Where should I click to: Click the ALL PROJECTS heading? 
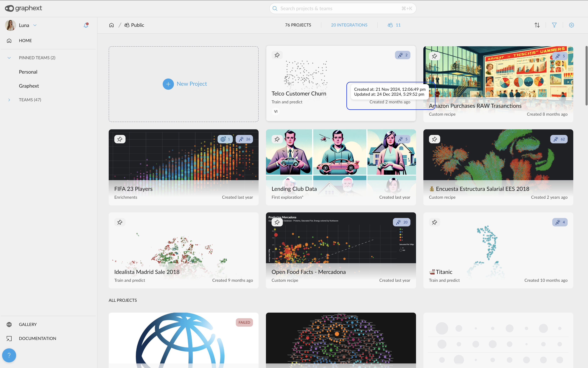coord(123,300)
